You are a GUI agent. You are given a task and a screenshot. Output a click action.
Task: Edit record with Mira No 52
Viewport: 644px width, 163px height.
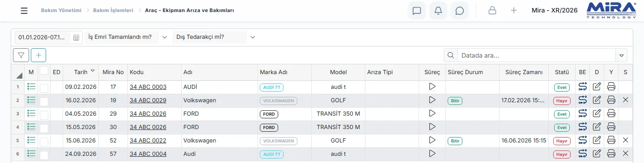(597, 140)
